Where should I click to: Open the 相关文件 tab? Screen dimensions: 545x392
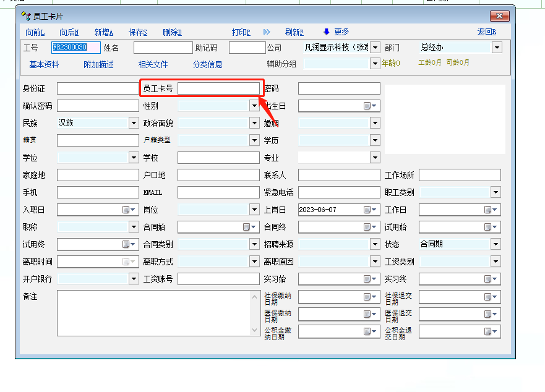[x=153, y=64]
